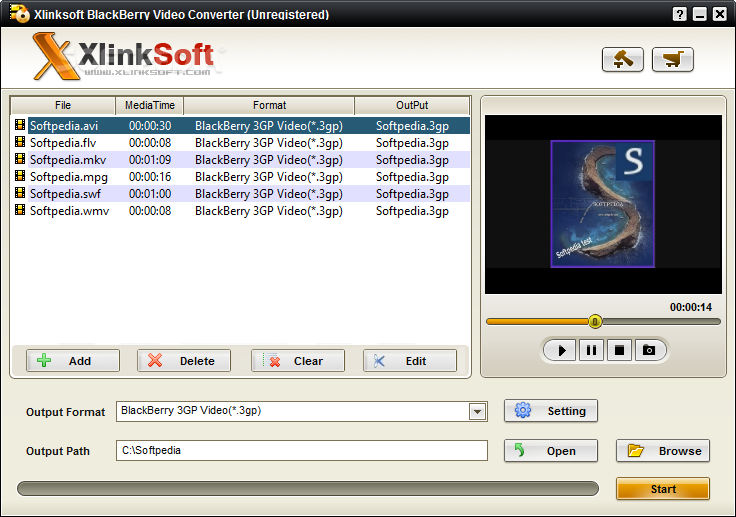Browse for an output path
This screenshot has width=736, height=517.
[x=663, y=451]
